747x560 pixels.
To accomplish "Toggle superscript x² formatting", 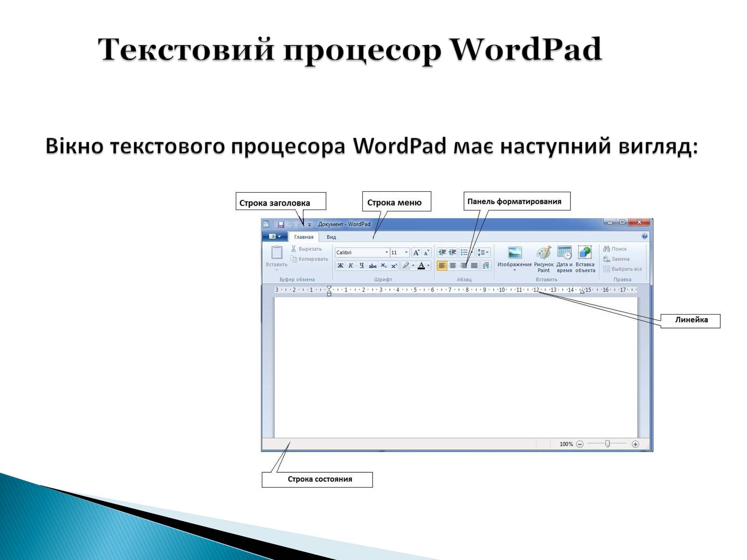I will [x=394, y=266].
